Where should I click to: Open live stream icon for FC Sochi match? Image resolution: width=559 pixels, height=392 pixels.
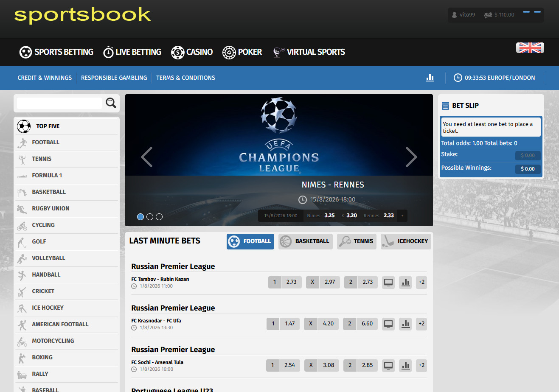[388, 365]
